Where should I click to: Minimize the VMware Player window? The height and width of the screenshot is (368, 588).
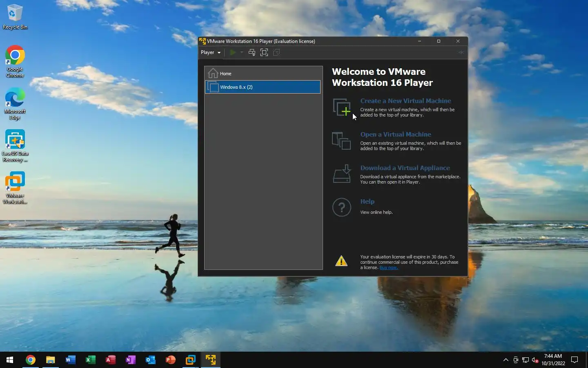[x=419, y=41]
